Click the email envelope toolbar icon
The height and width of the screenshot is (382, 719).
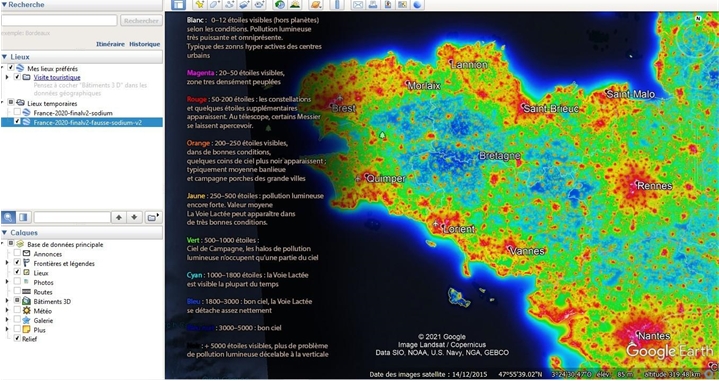tap(358, 5)
